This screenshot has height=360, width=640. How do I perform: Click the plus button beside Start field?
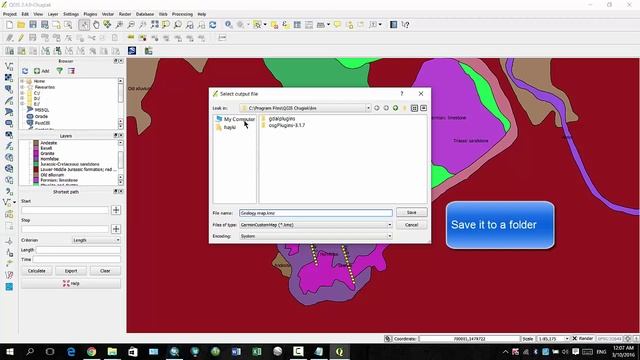click(116, 210)
